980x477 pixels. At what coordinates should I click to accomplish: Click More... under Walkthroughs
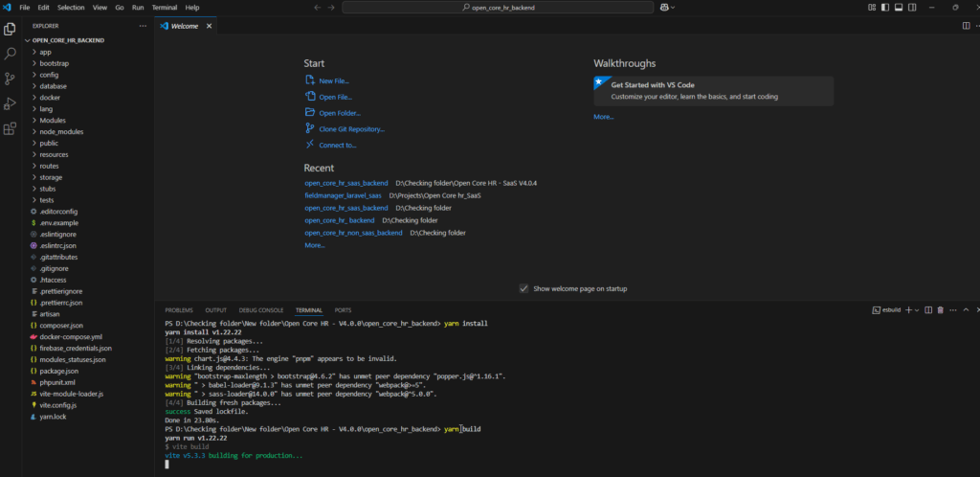point(604,116)
